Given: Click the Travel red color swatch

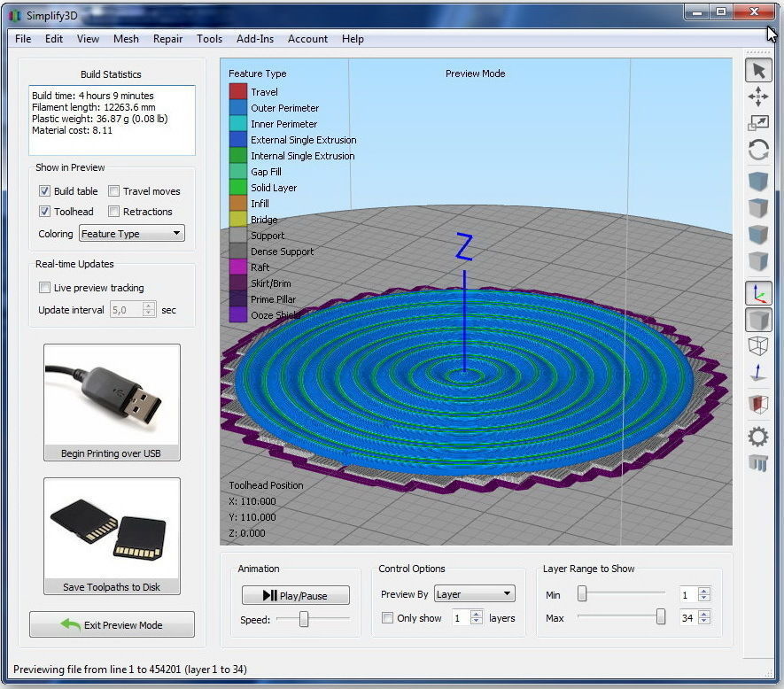Looking at the screenshot, I should 238,91.
